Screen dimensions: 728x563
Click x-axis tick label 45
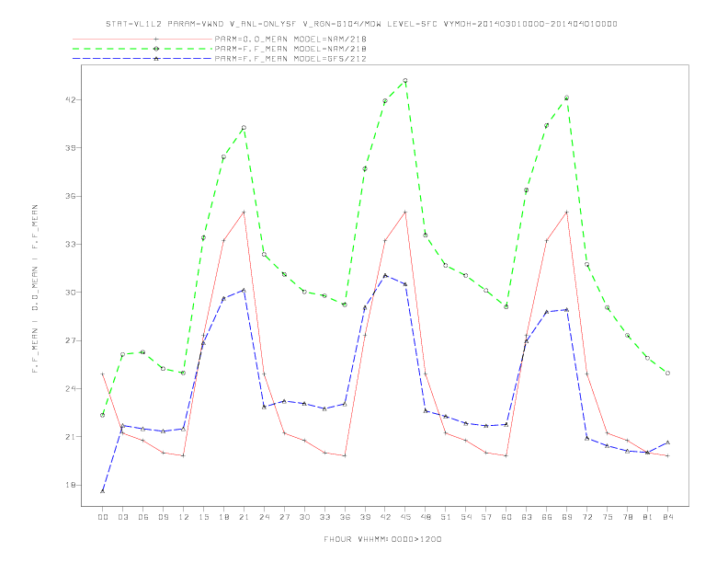(x=405, y=517)
